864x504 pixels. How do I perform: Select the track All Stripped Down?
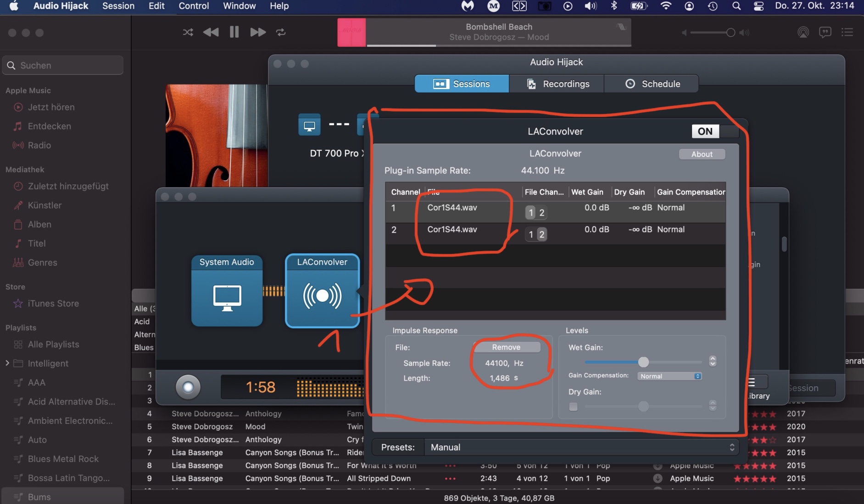[379, 478]
